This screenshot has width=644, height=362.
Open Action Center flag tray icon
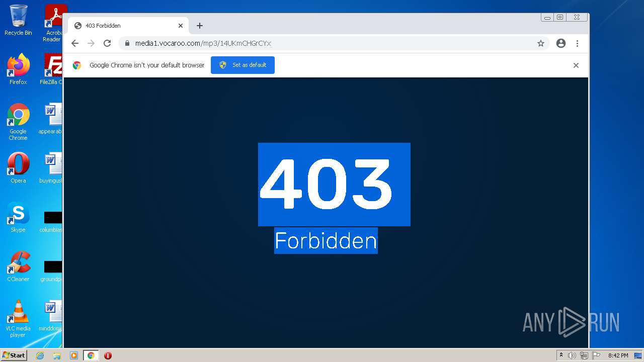(x=596, y=355)
